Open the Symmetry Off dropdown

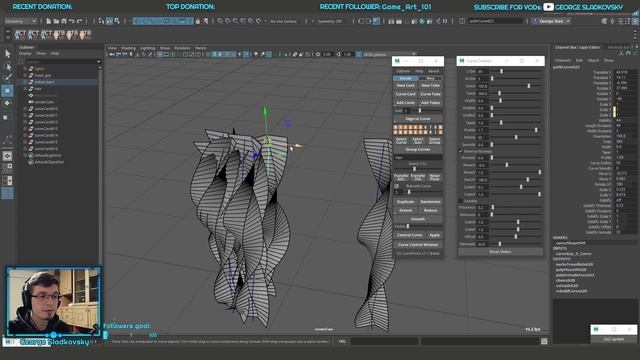pos(330,21)
